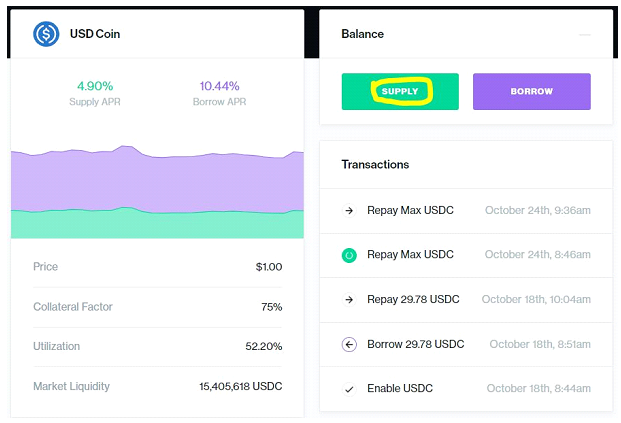Click the purple borrow area of the chart
The height and width of the screenshot is (423, 621).
coord(157,182)
